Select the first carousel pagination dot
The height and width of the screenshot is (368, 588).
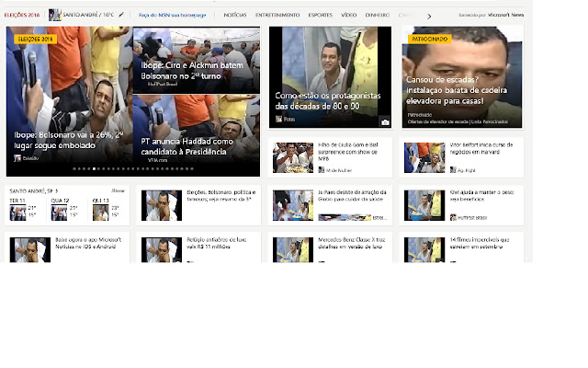click(x=74, y=169)
